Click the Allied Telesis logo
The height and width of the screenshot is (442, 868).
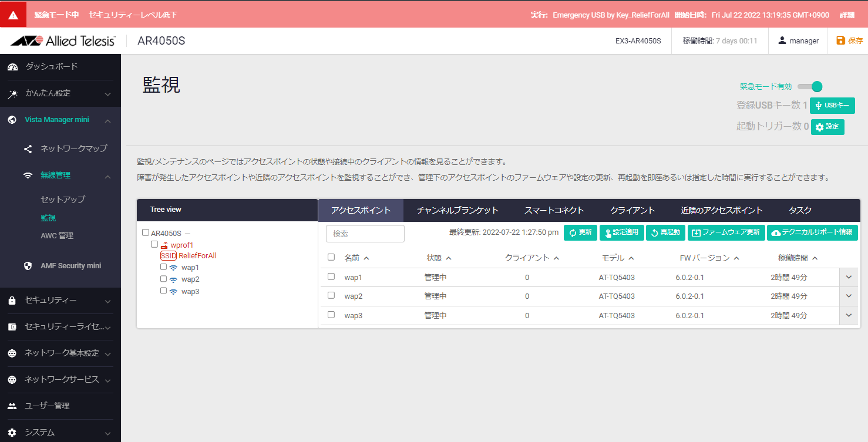click(x=62, y=41)
